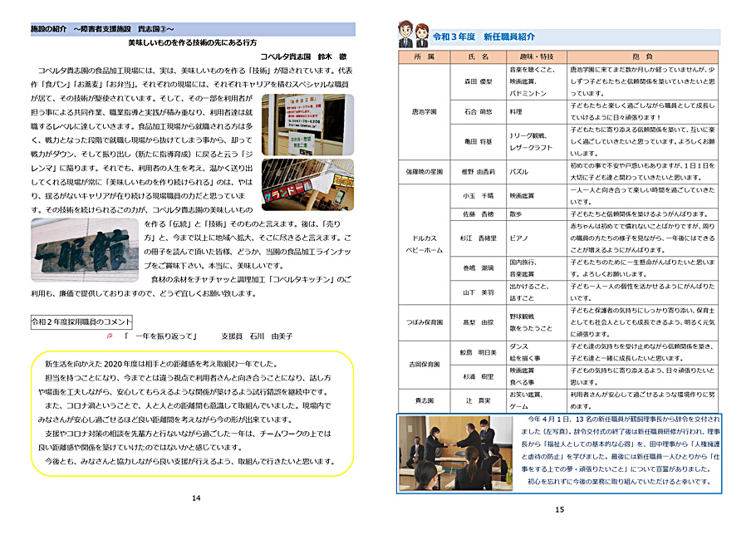Viewport: 756px width, 535px height.
Task: Click the name cell 亀田 将基
Action: 479,142
